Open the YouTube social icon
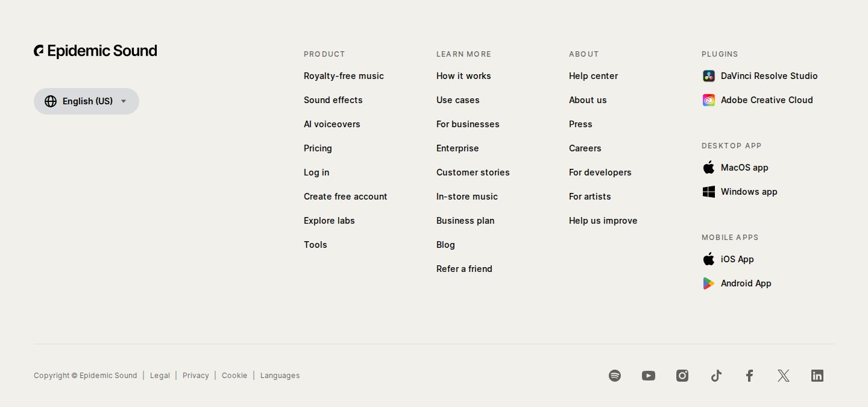Image resolution: width=868 pixels, height=407 pixels. click(x=649, y=376)
